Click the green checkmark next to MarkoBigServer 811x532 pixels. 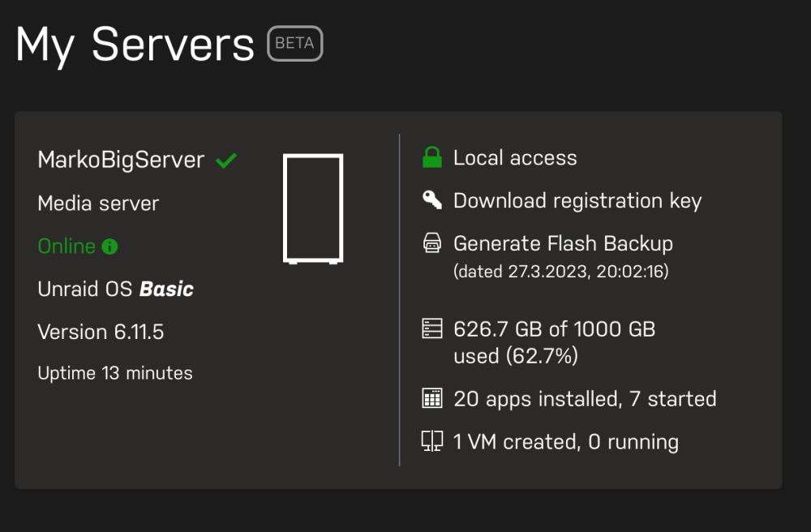click(226, 161)
